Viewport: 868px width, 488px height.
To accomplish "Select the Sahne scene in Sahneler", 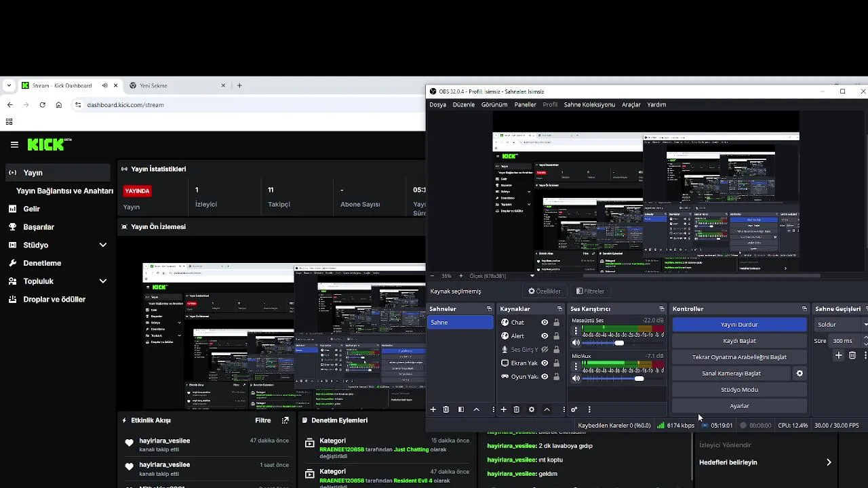I will pos(460,323).
